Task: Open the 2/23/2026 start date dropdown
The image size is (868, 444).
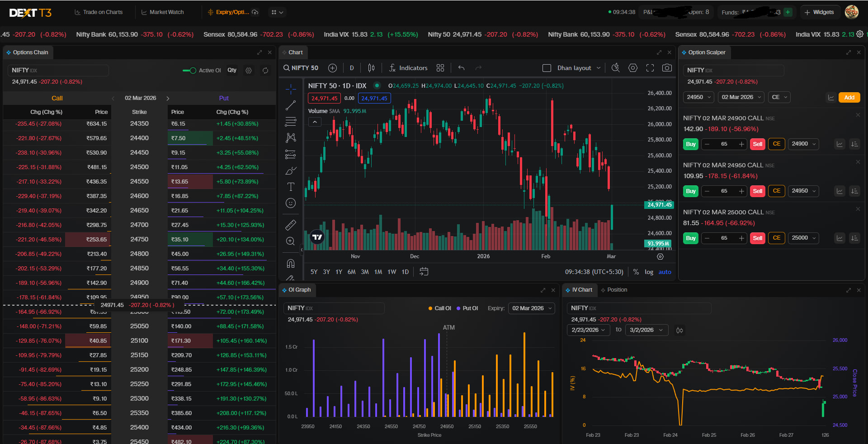Action: tap(588, 330)
